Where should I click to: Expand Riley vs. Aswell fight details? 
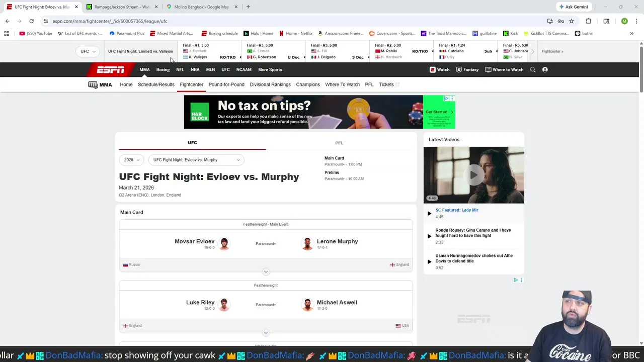[x=266, y=333]
